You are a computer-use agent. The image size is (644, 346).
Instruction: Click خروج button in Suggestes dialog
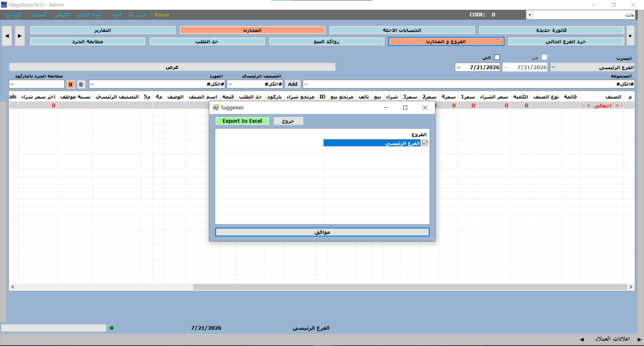[x=288, y=121]
